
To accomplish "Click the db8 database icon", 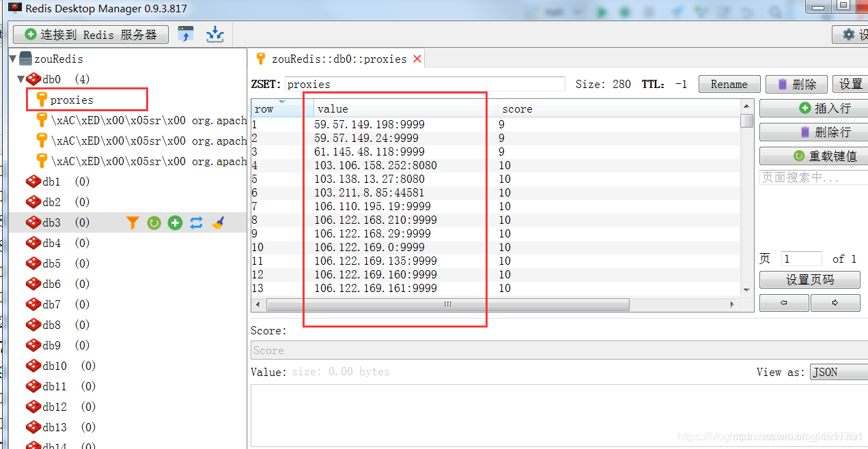I will (33, 325).
